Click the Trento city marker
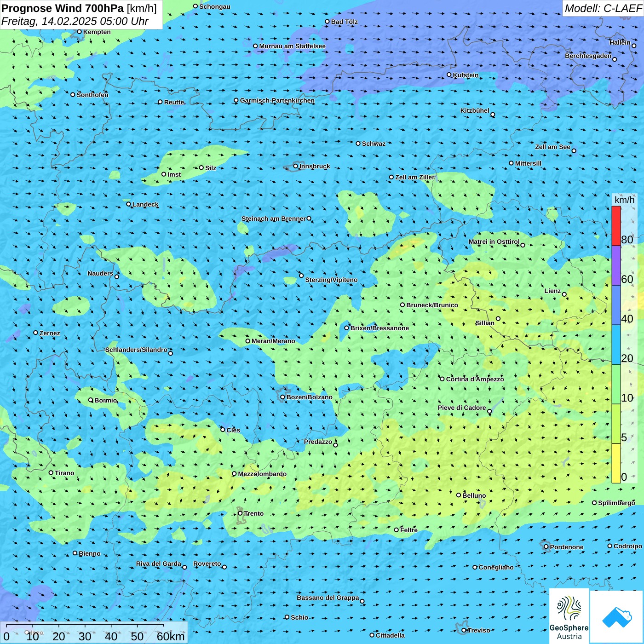Viewport: 644px width, 644px height. (x=240, y=513)
